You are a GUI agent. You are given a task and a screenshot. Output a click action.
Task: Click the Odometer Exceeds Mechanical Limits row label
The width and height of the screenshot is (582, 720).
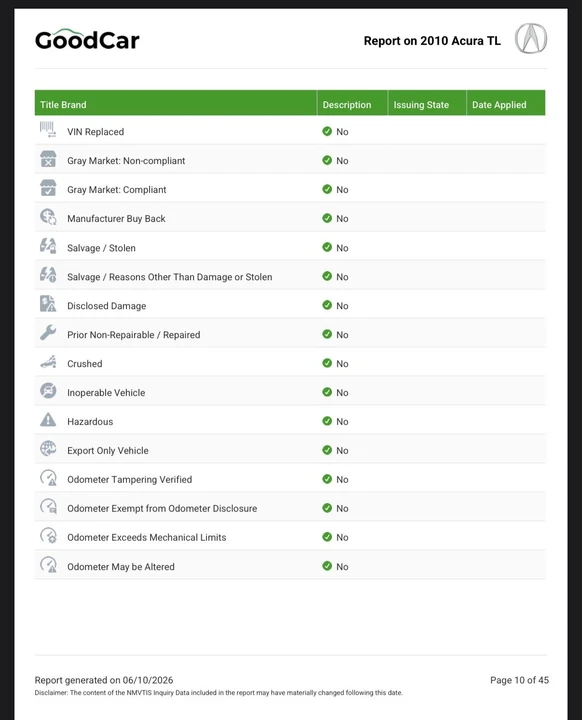click(x=147, y=537)
